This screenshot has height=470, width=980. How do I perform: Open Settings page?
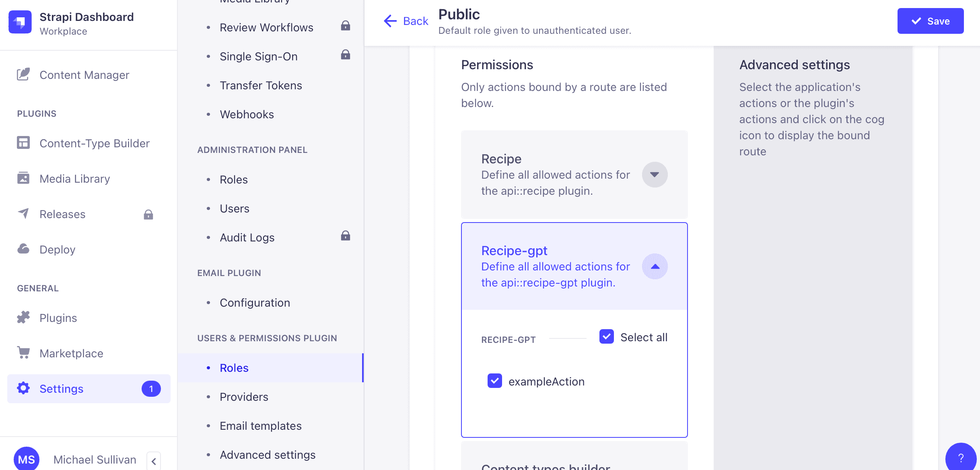(89, 389)
